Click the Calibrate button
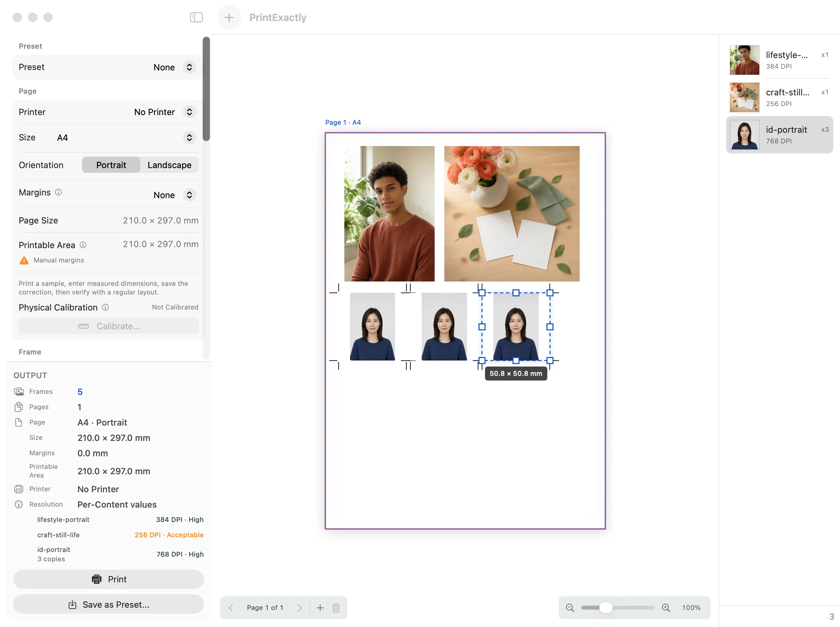840x627 pixels. click(x=108, y=326)
